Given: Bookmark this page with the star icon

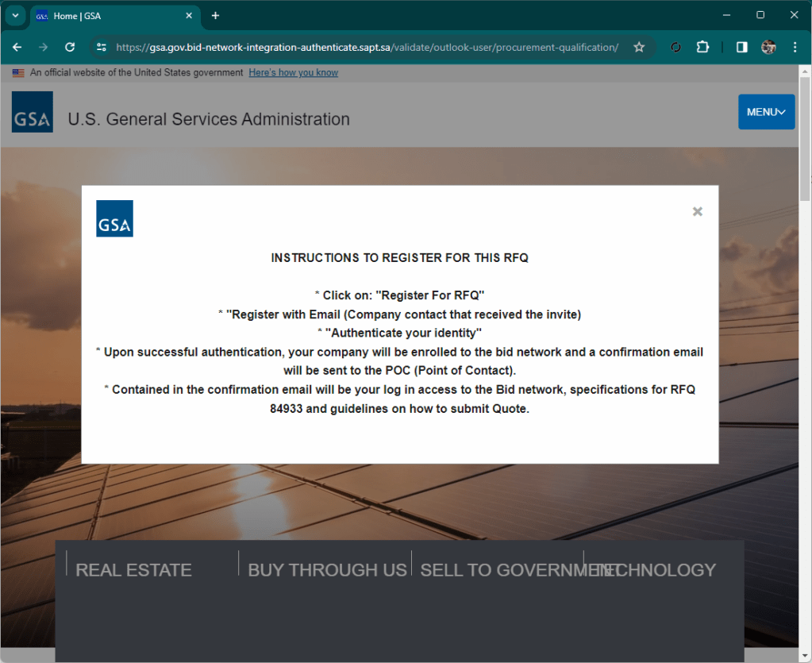Looking at the screenshot, I should point(639,47).
